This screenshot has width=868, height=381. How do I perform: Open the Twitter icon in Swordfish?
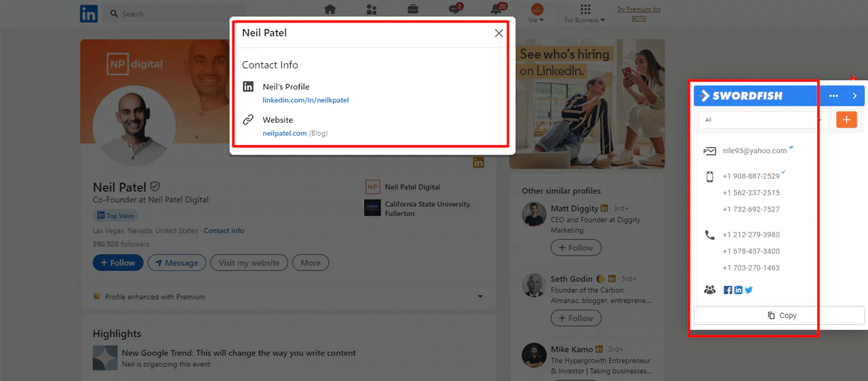(x=749, y=290)
